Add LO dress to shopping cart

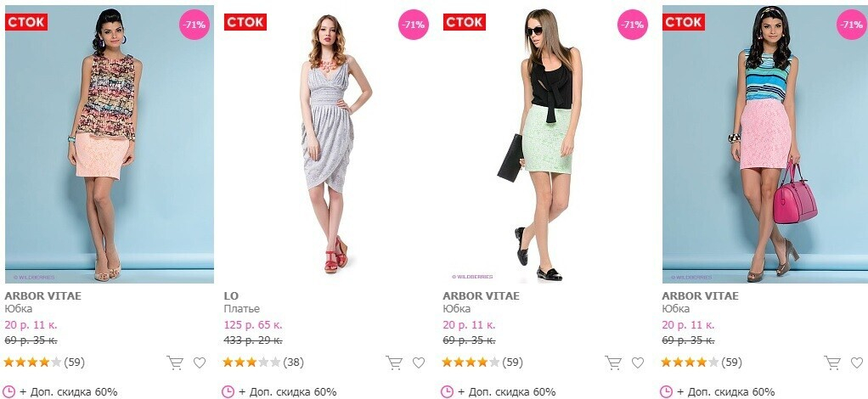(x=394, y=362)
